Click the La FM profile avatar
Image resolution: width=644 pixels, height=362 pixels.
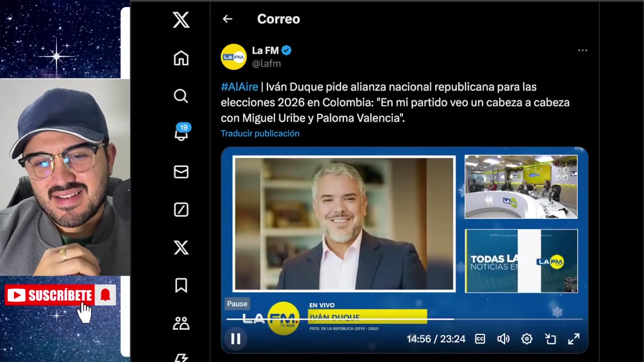tap(233, 57)
